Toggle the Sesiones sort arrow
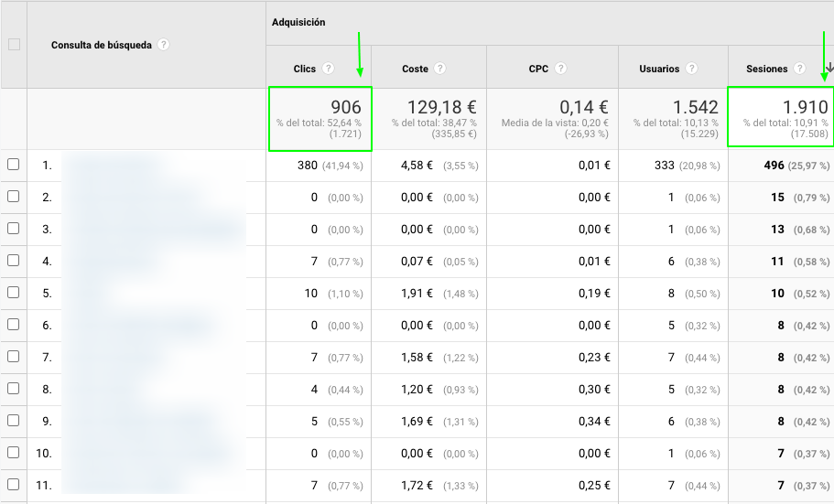This screenshot has height=504, width=834. point(829,68)
